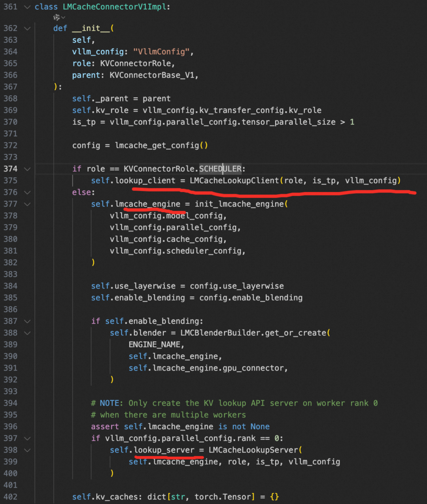Collapse the if role == SCHEDULER block on line 374
427x504 pixels.
pyautogui.click(x=27, y=169)
